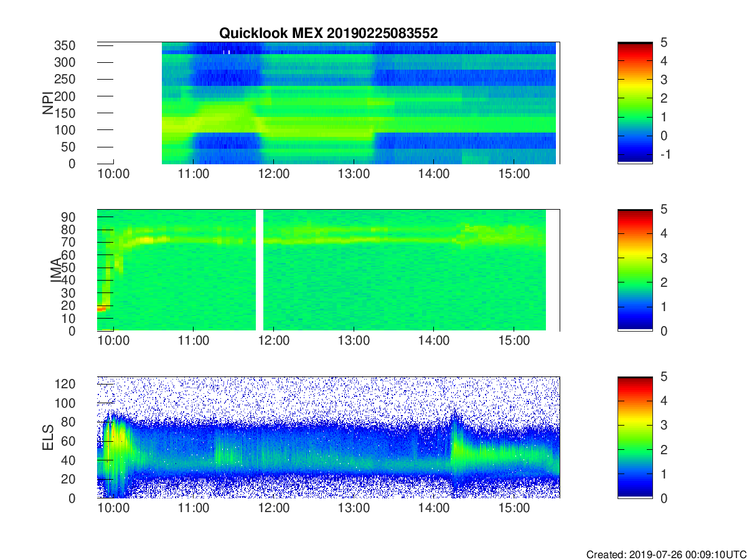Select 12:00 time label under NPI panel
747x560 pixels.
(273, 174)
